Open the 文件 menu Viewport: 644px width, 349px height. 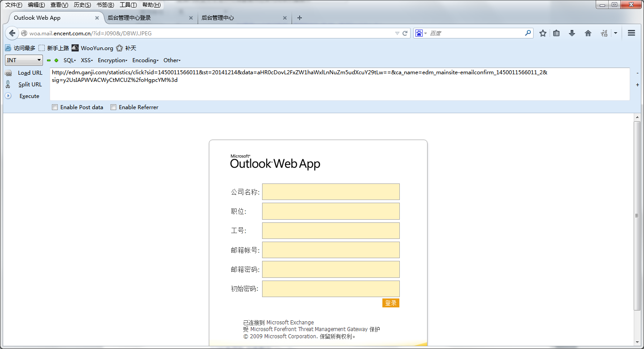(x=14, y=5)
